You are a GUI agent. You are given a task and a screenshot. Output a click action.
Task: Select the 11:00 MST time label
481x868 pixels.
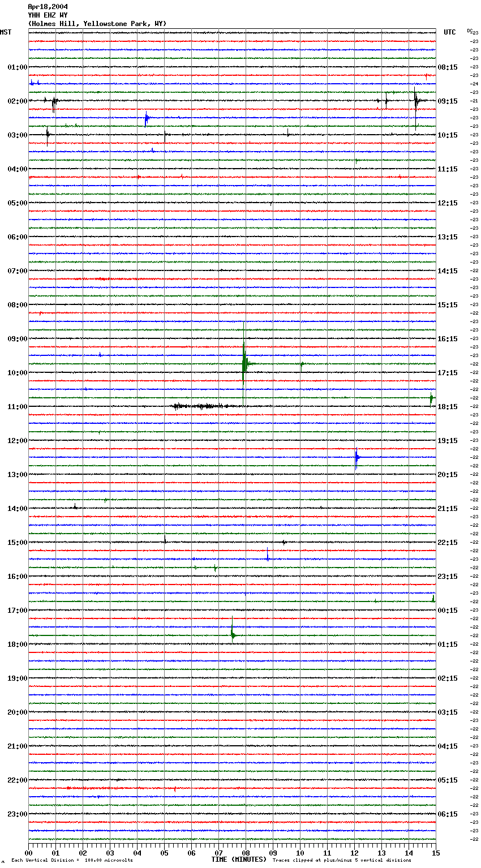coord(18,407)
